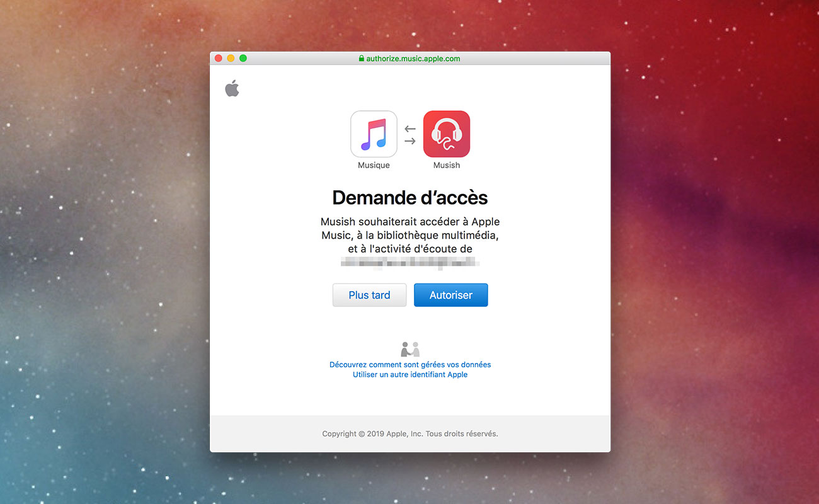Click the privacy handshake icon
This screenshot has height=504, width=819.
click(x=410, y=349)
